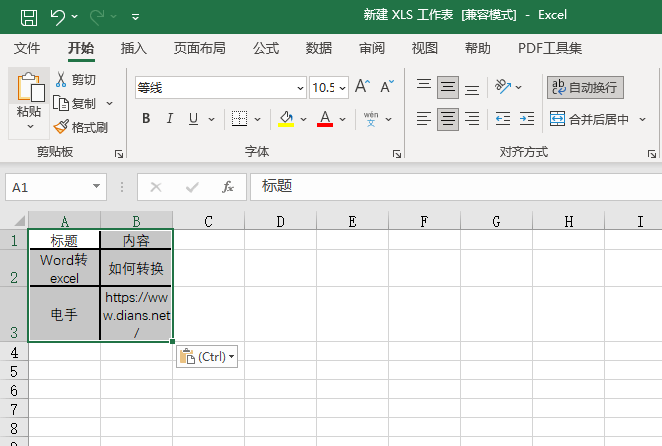The height and width of the screenshot is (446, 662).
Task: Expand the 复制 dropdown arrow
Action: click(x=109, y=103)
